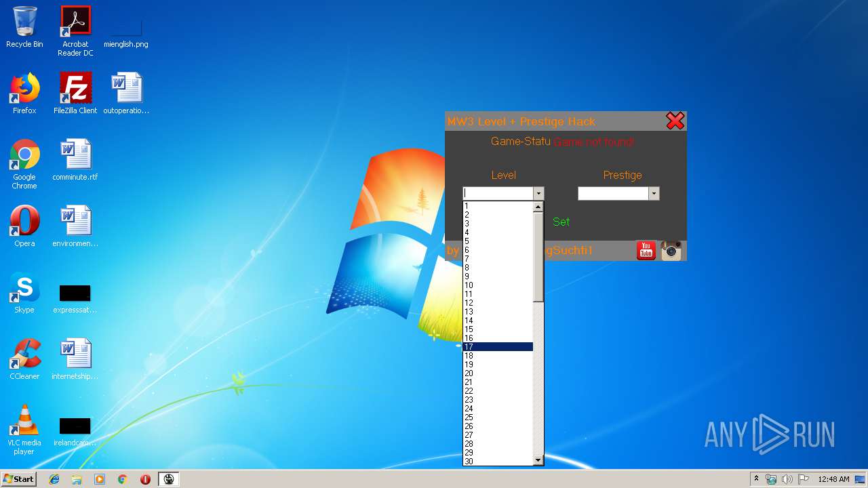
Task: Click the Show desktop button on the taskbar
Action: pos(861,479)
